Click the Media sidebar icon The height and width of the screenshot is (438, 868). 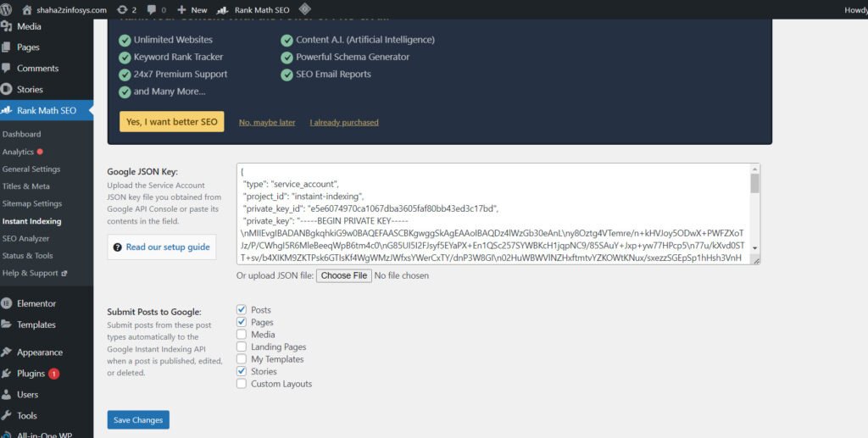[x=6, y=26]
